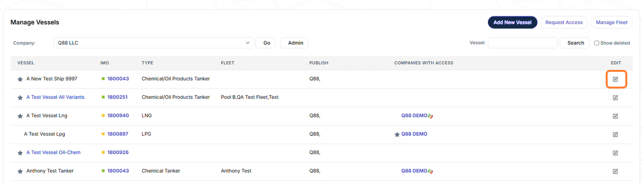Open IMO link 1800940
The image size is (644, 185).
118,116
